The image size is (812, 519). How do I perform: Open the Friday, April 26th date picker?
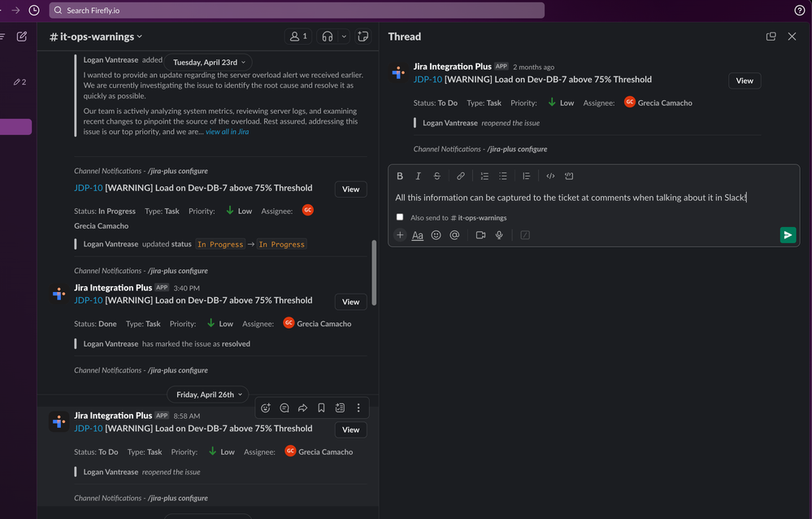pos(207,395)
